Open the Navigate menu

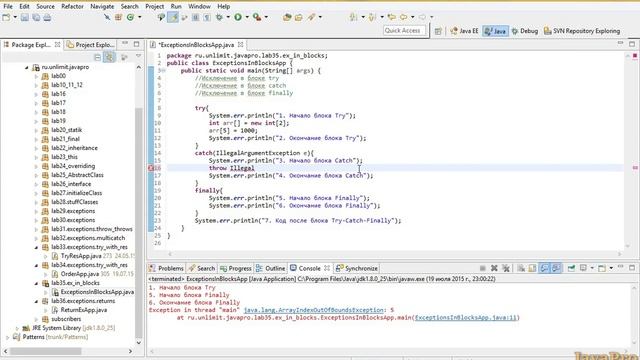102,6
